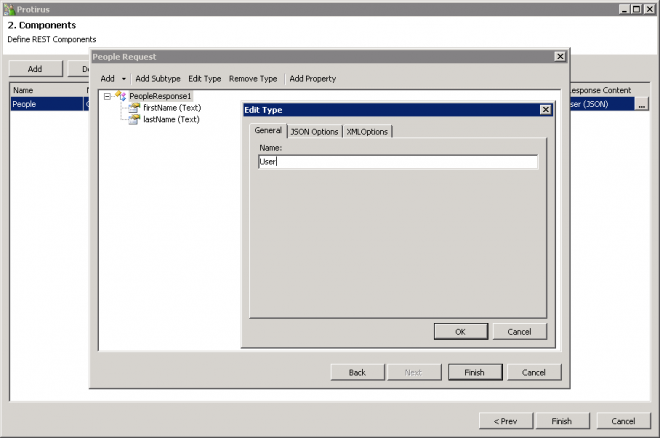Click Add in People Request toolbar

pyautogui.click(x=107, y=79)
